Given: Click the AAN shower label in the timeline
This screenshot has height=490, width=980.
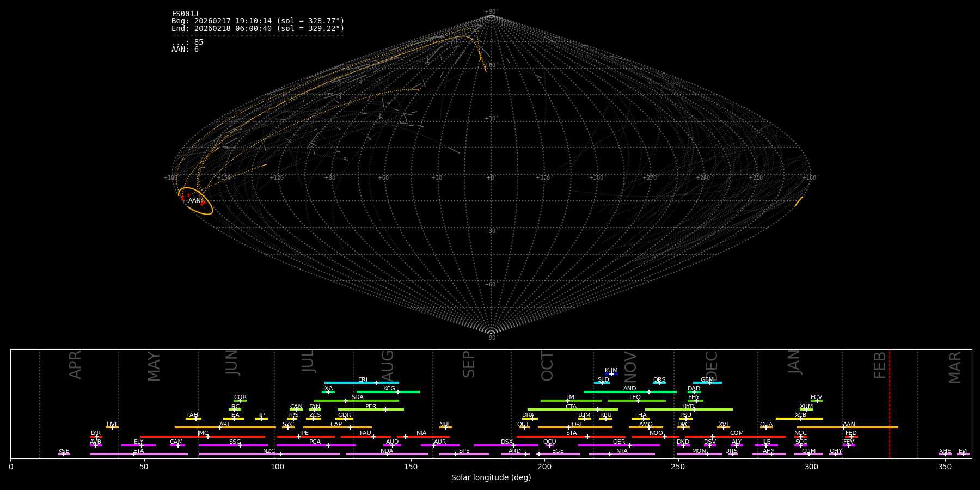Looking at the screenshot, I should [x=849, y=425].
